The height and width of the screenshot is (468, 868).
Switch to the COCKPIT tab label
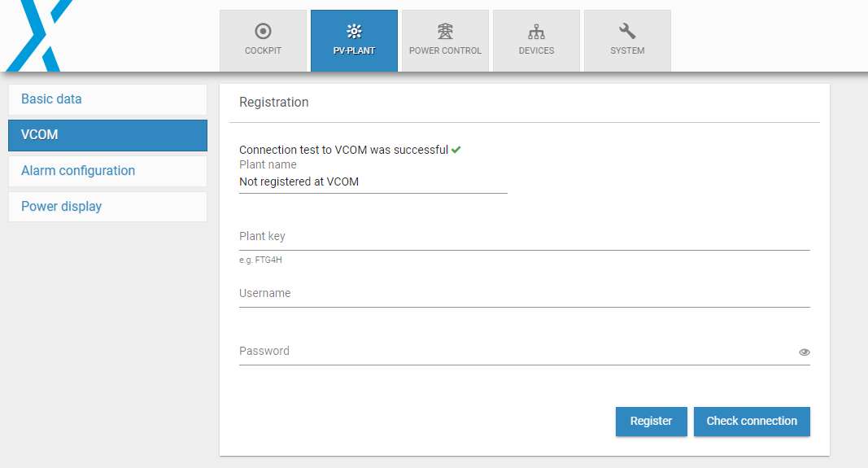coord(263,50)
